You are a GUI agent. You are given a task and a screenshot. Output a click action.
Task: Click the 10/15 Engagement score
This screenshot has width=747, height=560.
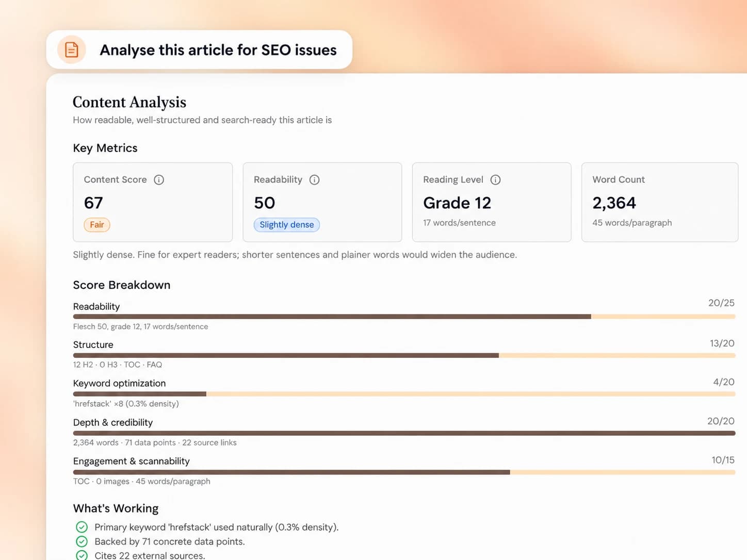[723, 460]
